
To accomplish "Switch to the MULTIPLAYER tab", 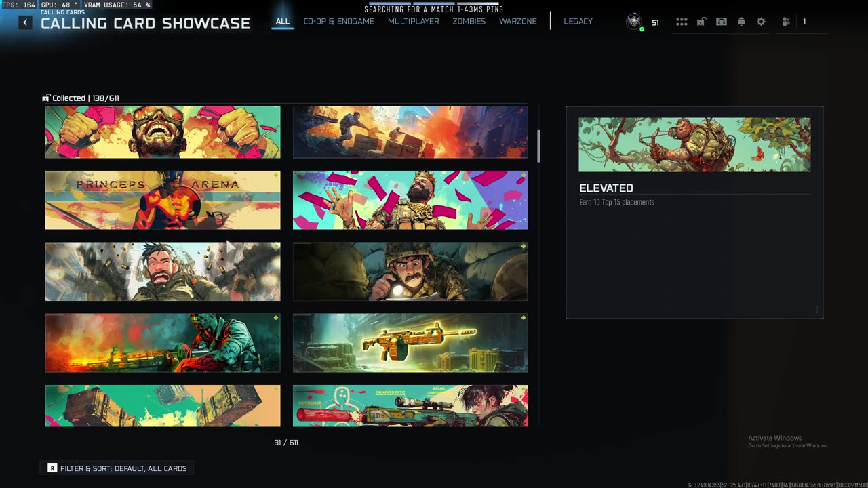I will [414, 22].
